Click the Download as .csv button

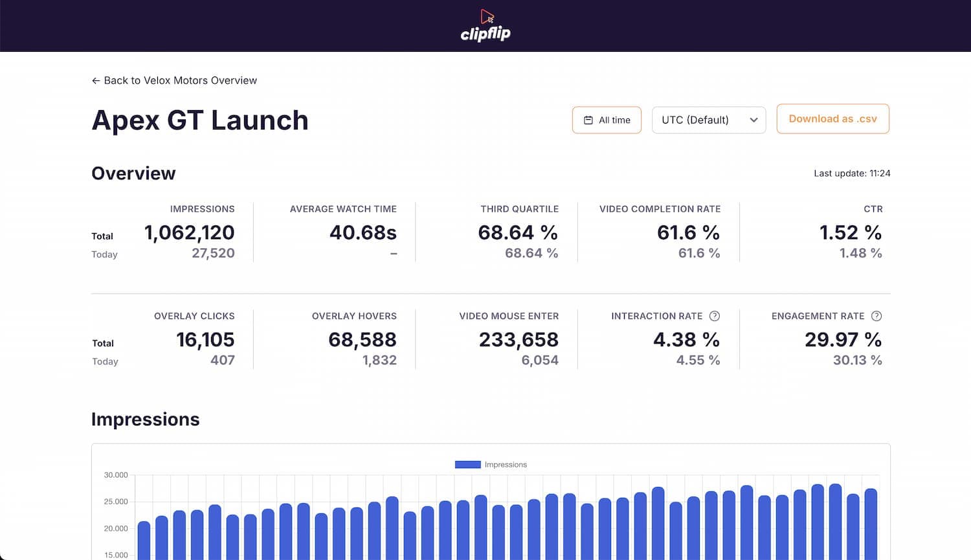(832, 118)
